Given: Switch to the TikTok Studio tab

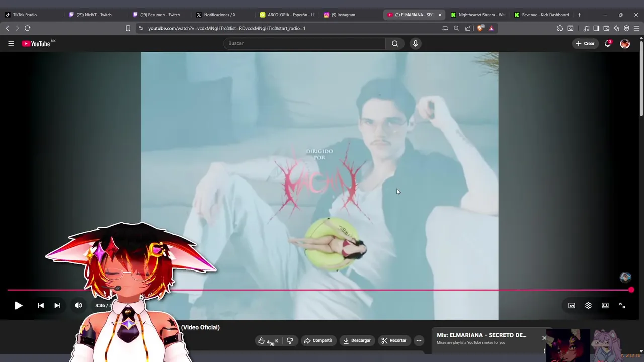Looking at the screenshot, I should coord(31,15).
